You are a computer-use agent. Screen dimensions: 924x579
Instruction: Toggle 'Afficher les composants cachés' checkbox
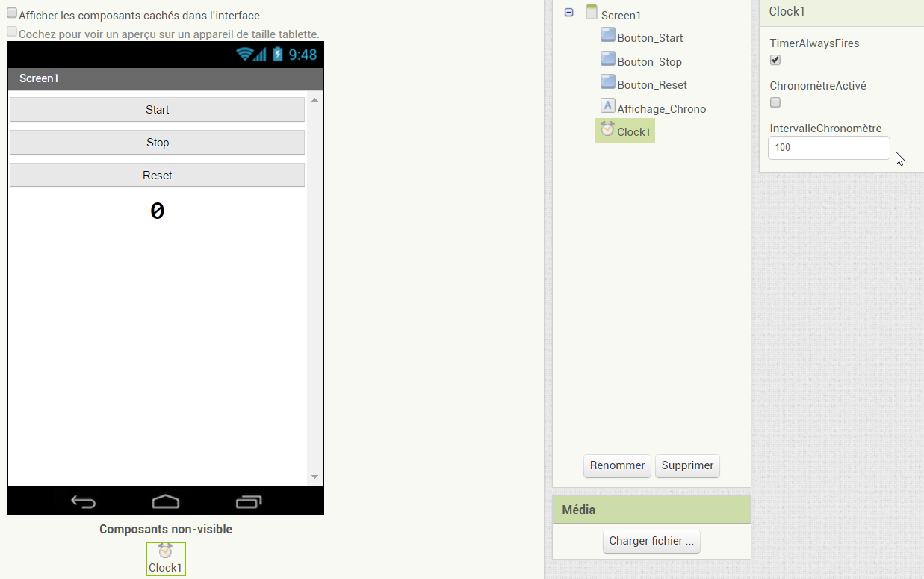pyautogui.click(x=12, y=13)
